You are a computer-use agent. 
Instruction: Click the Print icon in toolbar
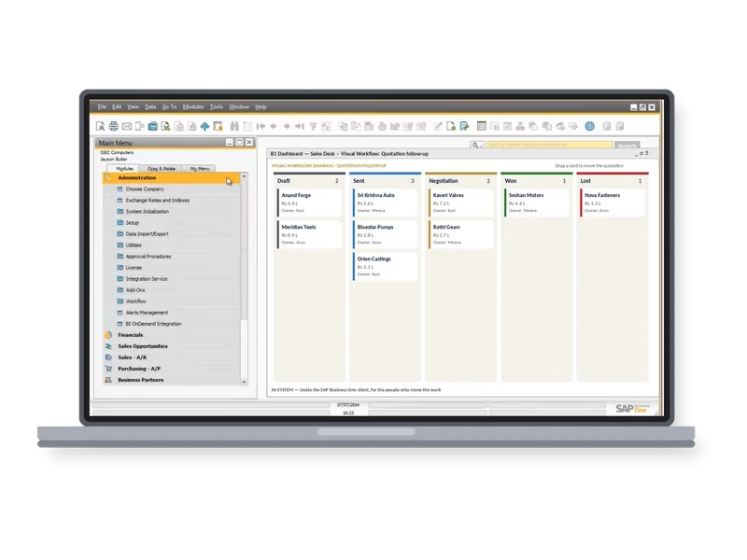click(x=113, y=126)
